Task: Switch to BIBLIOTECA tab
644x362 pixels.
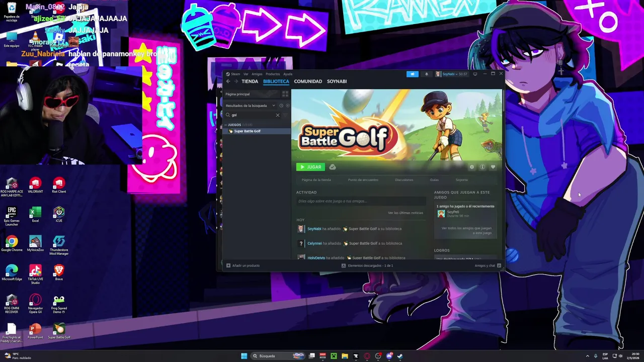Action: click(276, 81)
